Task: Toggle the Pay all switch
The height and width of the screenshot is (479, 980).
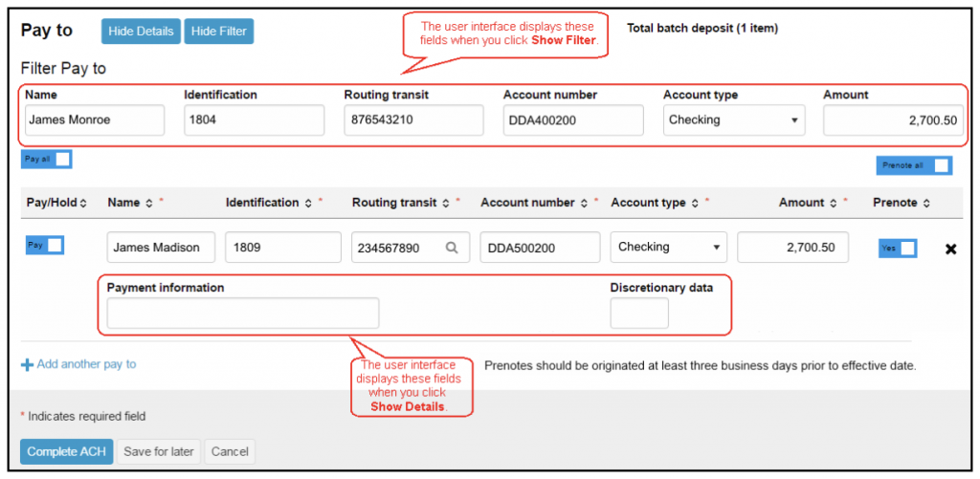Action: coord(47,160)
